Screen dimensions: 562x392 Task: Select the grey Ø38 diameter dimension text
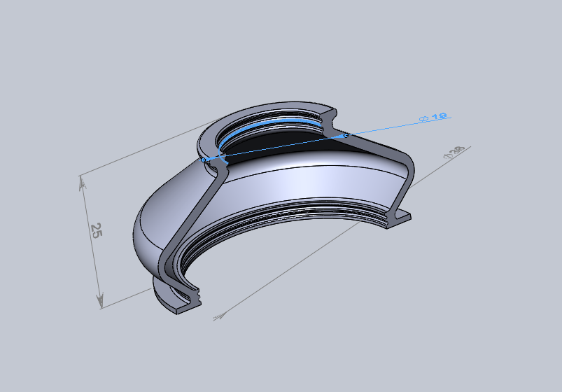tap(454, 153)
